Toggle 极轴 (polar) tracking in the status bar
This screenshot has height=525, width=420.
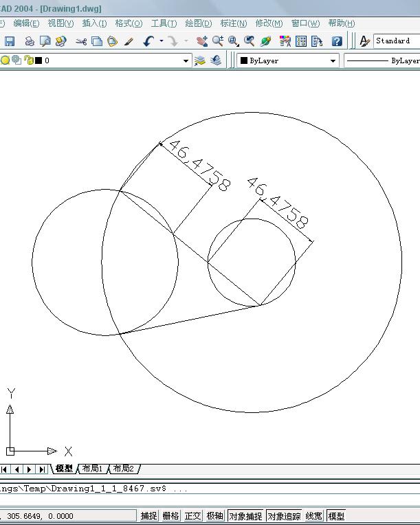click(214, 515)
